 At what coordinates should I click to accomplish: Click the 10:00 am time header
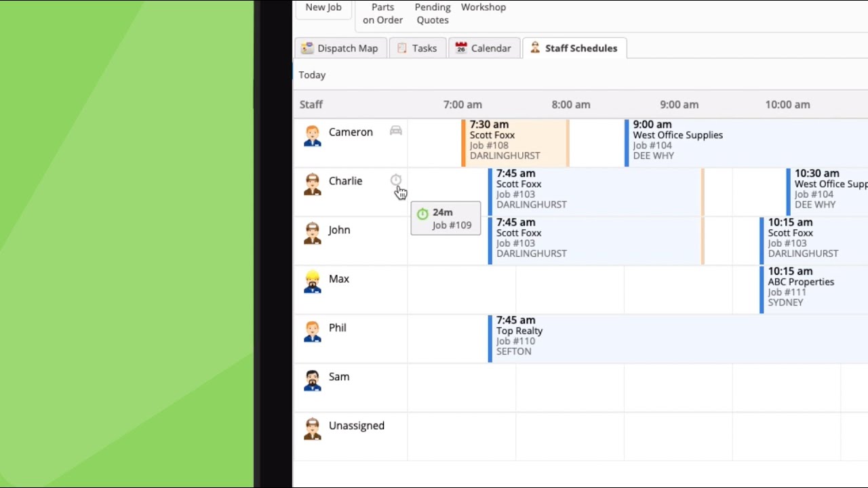point(787,104)
